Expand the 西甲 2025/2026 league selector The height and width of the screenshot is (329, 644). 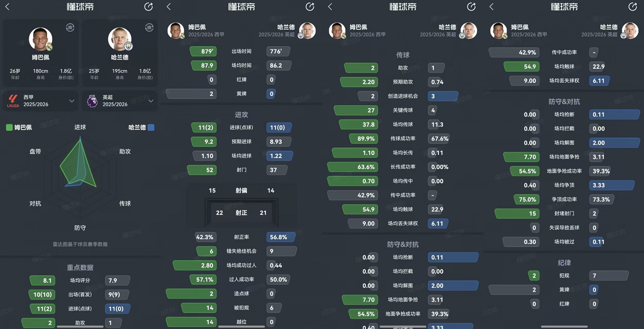tap(40, 101)
